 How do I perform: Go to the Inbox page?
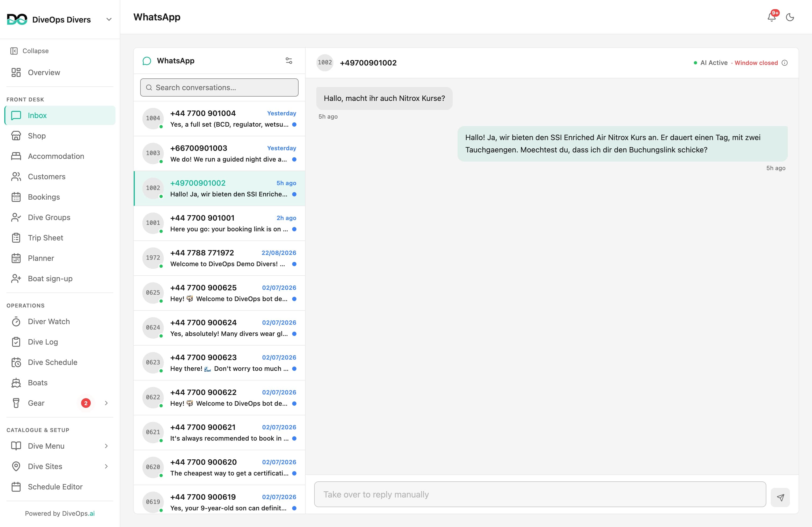pos(60,115)
